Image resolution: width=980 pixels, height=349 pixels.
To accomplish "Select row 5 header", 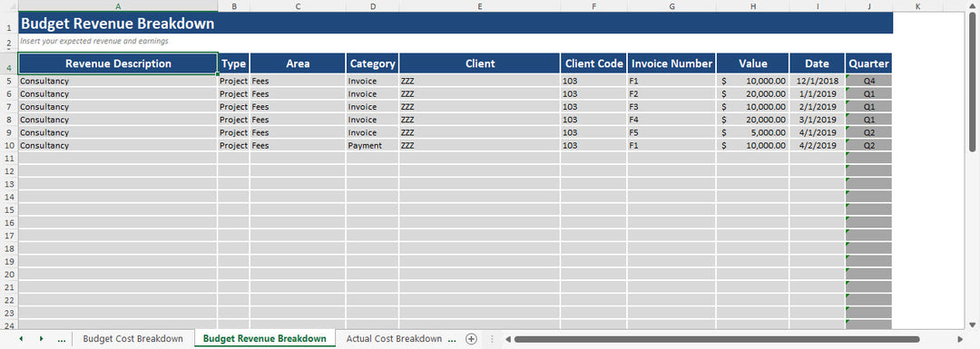I will [9, 81].
